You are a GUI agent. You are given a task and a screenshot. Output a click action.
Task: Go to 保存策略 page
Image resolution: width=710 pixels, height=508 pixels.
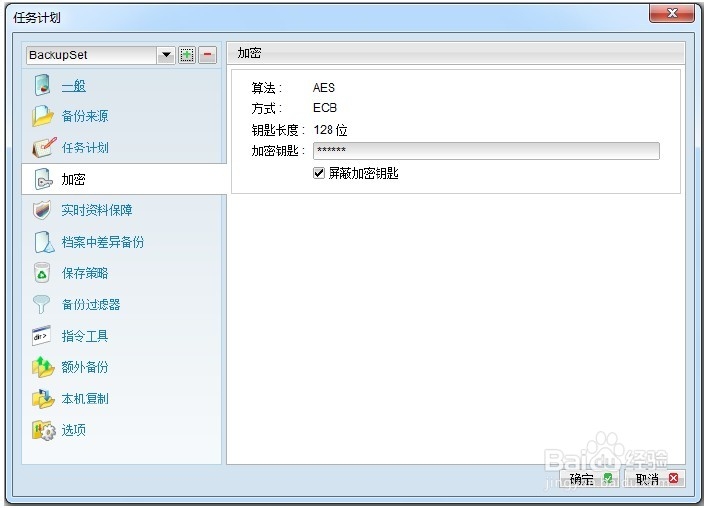click(85, 273)
